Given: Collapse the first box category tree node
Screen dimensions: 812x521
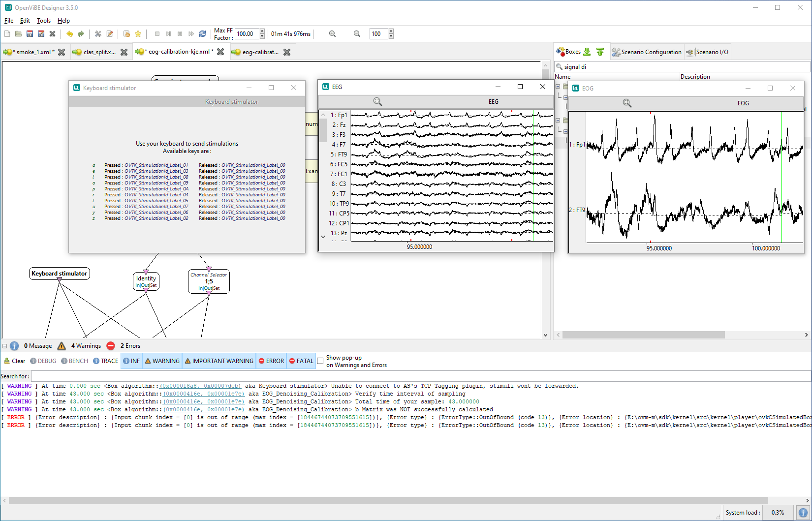Looking at the screenshot, I should coord(558,87).
